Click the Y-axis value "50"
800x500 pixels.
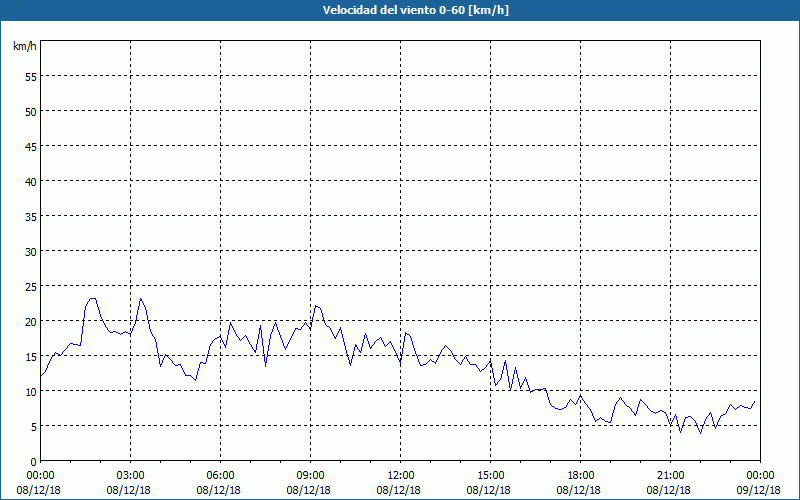[31, 111]
